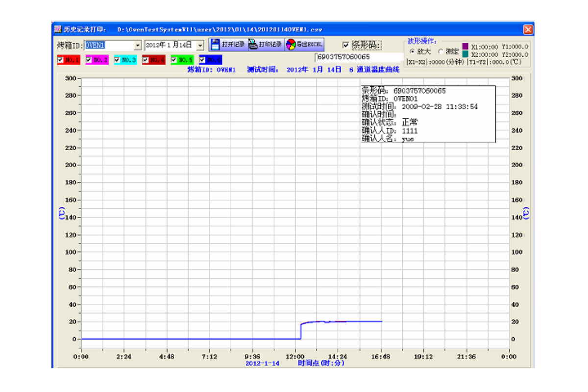
Task: Disable the NO.6 blue channel checkbox
Action: [203, 60]
